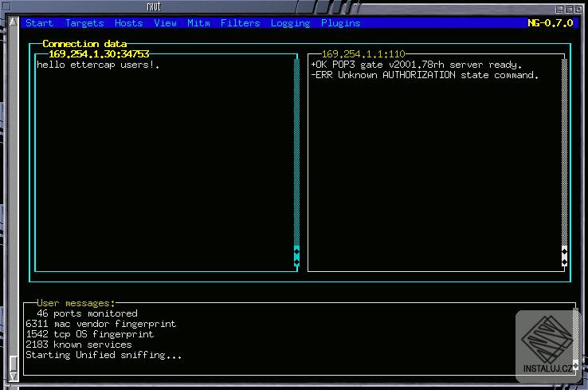Click the '-ERR Unknown AUTHORIZATION' line
The image size is (588, 390).
[x=425, y=75]
